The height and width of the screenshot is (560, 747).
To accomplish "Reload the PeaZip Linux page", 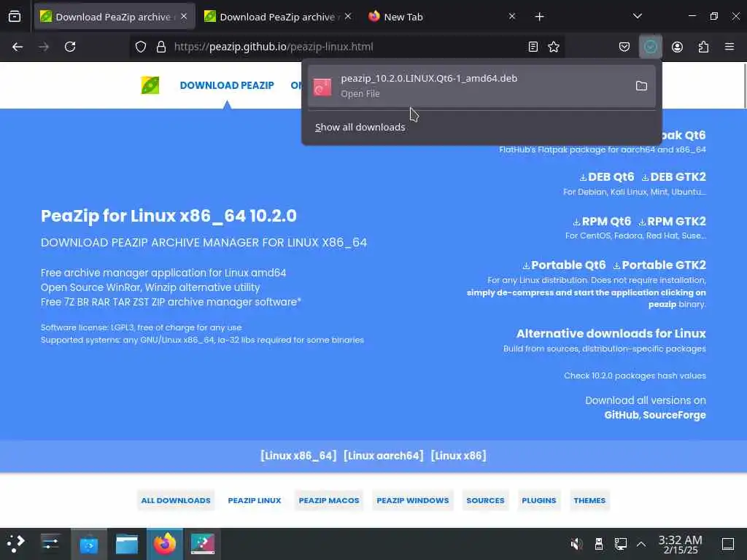I will pos(70,47).
